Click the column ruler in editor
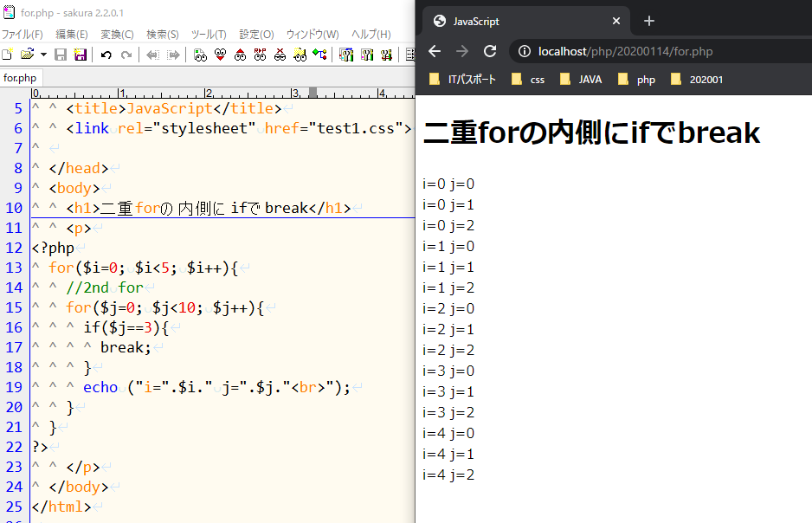The width and height of the screenshot is (812, 523). pyautogui.click(x=222, y=94)
